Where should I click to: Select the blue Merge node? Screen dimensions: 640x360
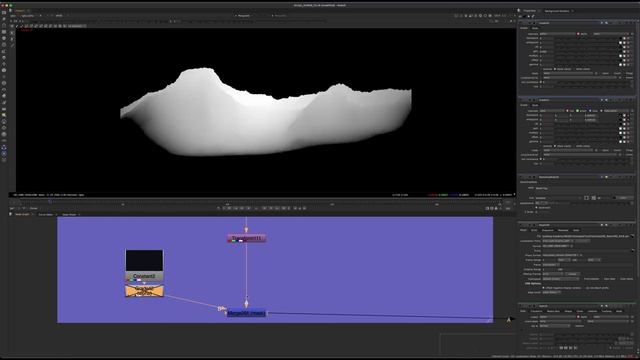(x=246, y=313)
